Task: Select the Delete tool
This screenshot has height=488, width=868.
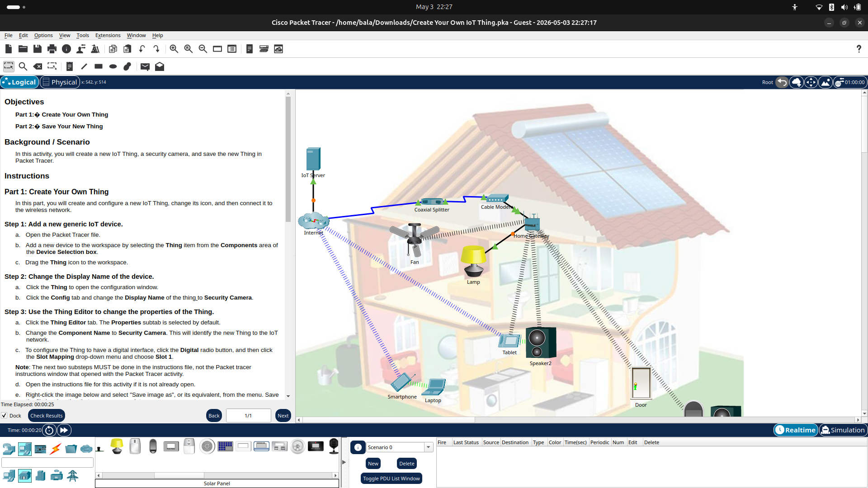Action: (38, 66)
